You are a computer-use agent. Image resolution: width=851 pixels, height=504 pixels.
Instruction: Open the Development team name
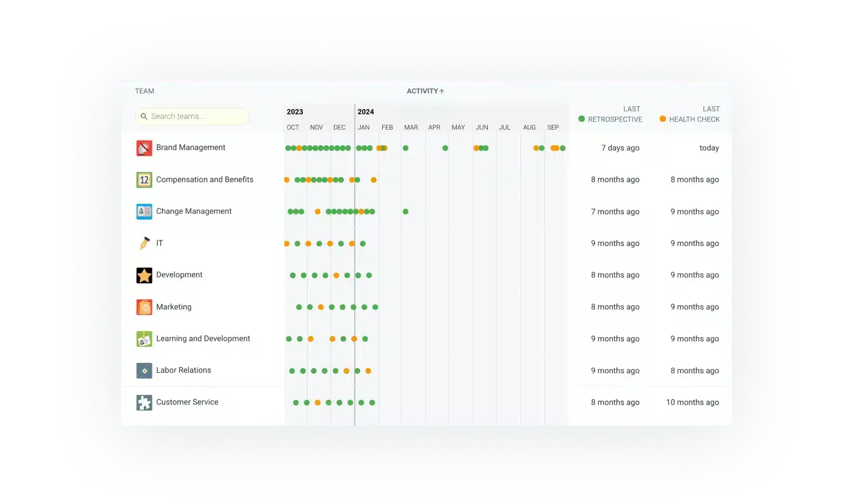tap(179, 274)
